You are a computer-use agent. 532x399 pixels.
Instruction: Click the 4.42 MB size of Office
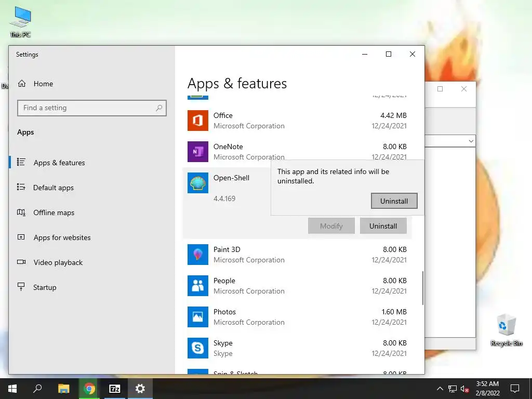[393, 115]
